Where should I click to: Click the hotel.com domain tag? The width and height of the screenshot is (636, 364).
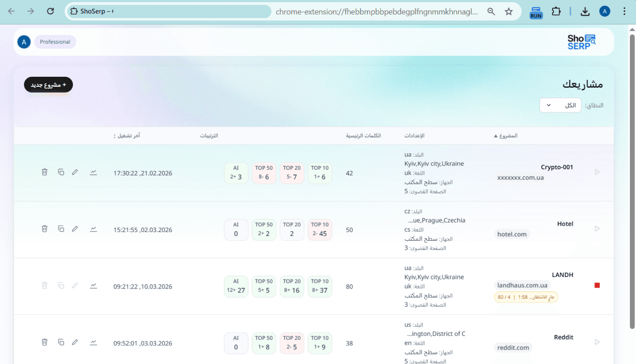[512, 234]
